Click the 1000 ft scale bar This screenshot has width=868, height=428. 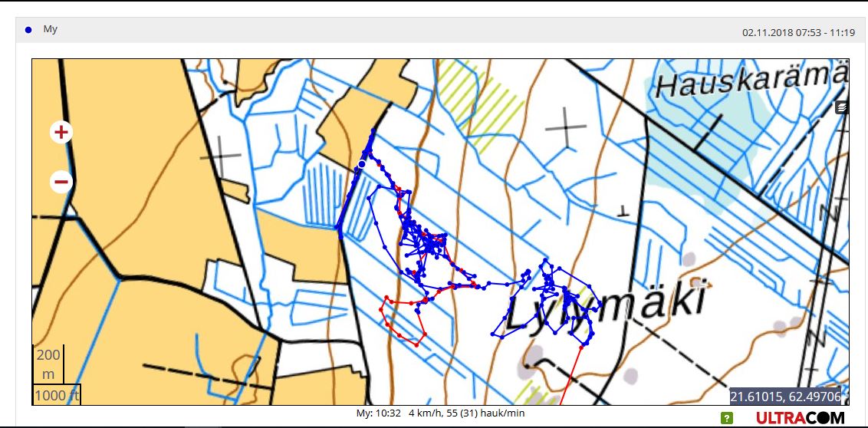pyautogui.click(x=56, y=395)
